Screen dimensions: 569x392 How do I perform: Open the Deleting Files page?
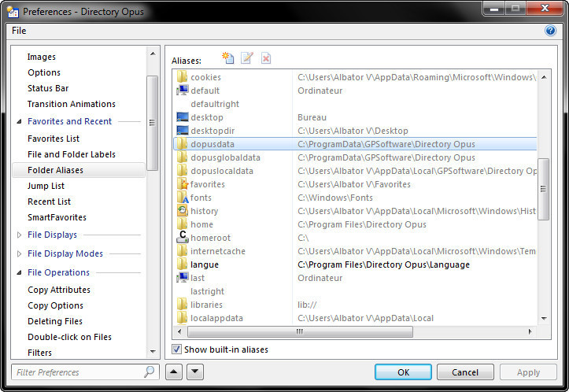tap(55, 321)
